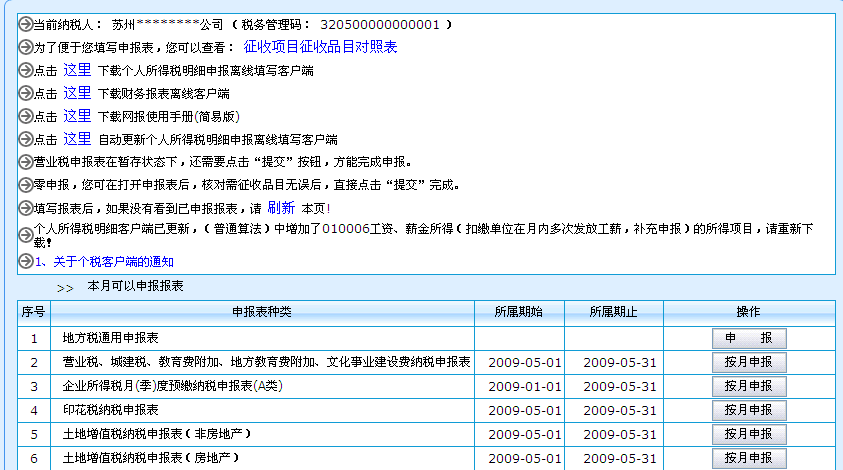Click 申报 button for 地方税通用申报表
Viewport: 843px width, 470px height.
(749, 338)
